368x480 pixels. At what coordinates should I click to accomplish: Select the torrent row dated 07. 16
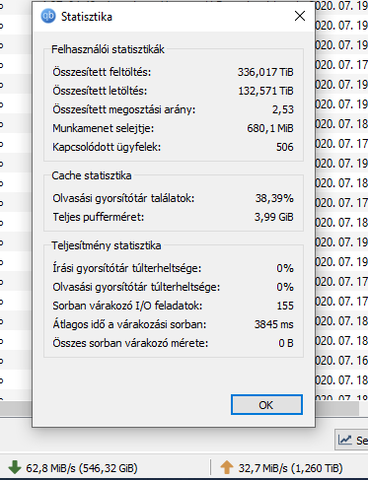pyautogui.click(x=341, y=360)
